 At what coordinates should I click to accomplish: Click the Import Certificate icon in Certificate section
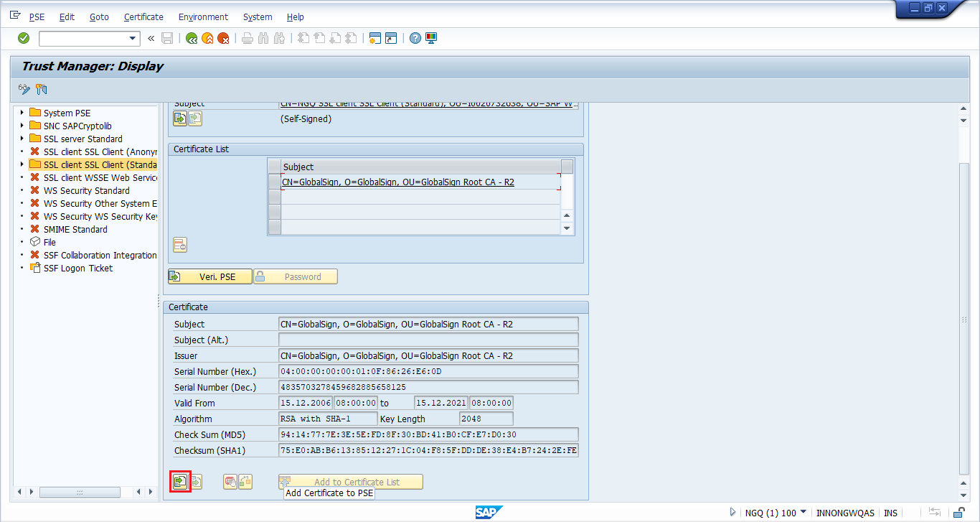click(179, 482)
